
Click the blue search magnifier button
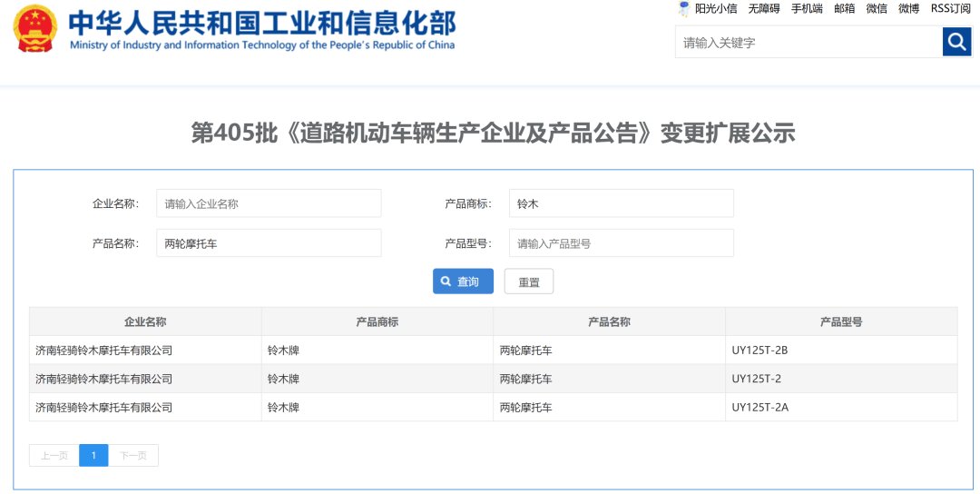957,42
